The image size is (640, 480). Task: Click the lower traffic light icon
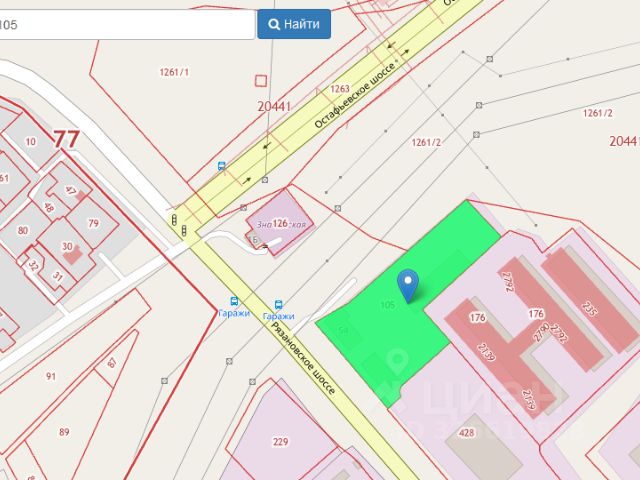pyautogui.click(x=184, y=231)
